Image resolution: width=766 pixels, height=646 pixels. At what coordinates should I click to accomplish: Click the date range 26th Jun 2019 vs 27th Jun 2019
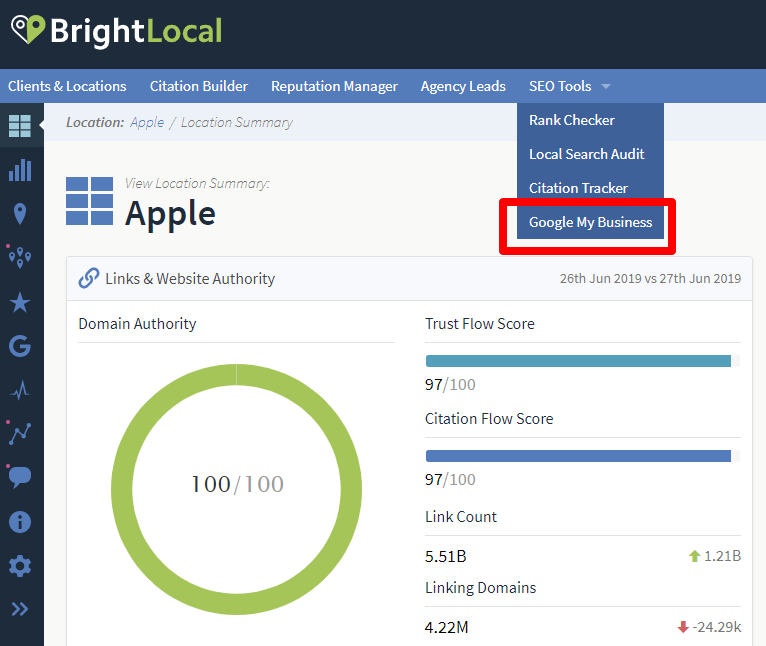coord(650,279)
